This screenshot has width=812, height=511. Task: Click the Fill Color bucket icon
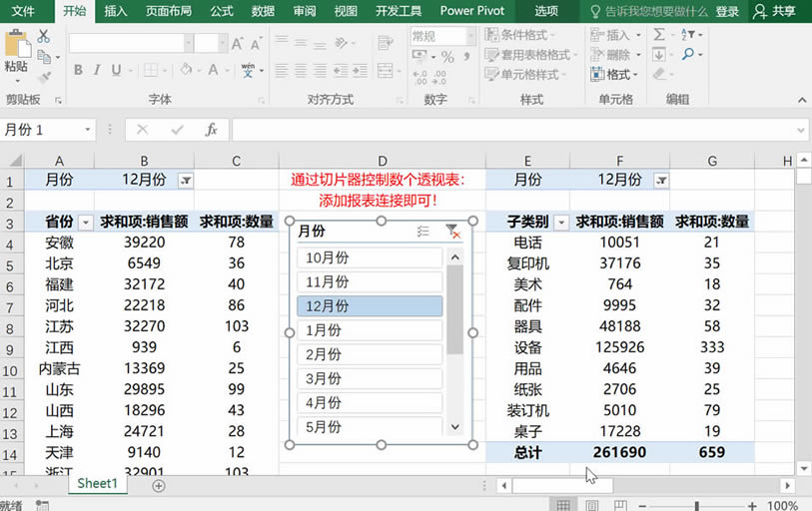[186, 70]
